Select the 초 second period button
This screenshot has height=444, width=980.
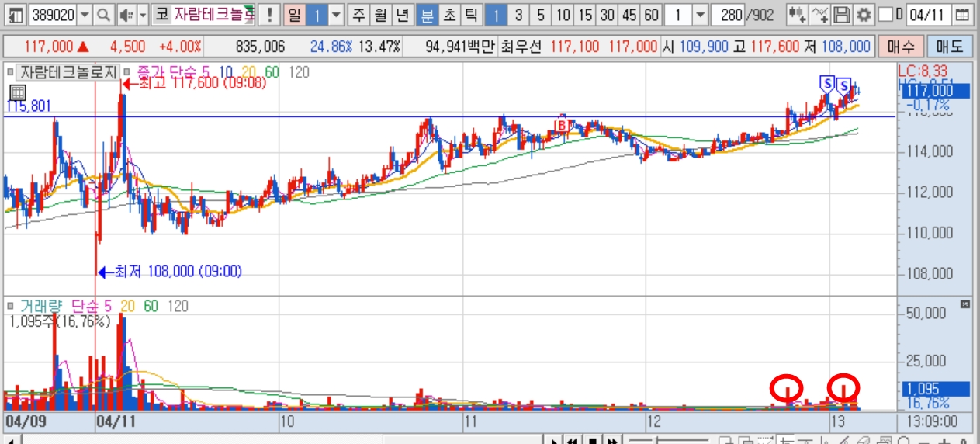click(x=448, y=14)
